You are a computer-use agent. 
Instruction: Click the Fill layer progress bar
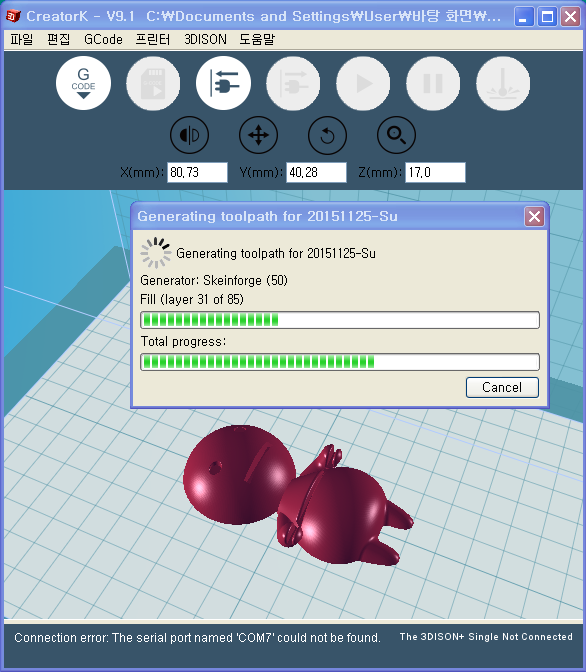(x=340, y=320)
